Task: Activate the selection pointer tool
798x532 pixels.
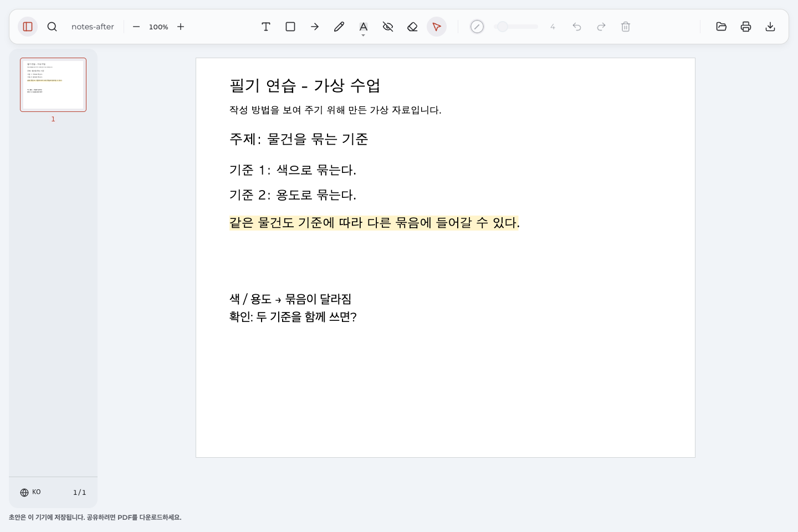Action: pyautogui.click(x=437, y=27)
